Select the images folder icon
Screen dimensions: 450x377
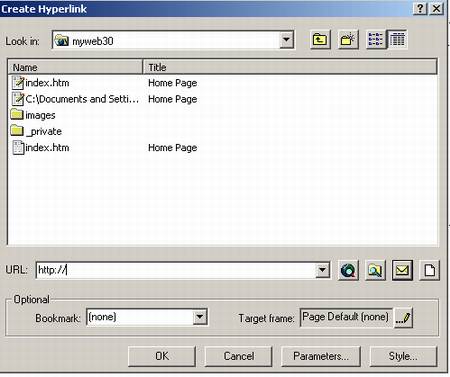coord(17,114)
